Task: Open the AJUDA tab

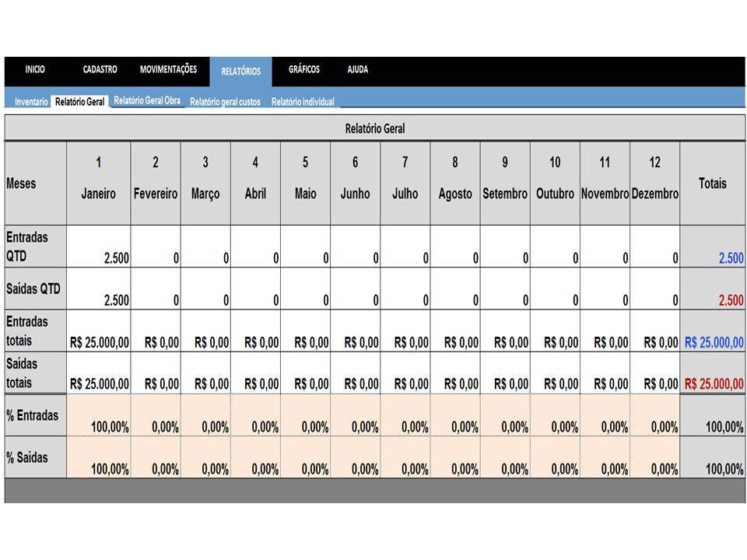Action: click(x=357, y=69)
